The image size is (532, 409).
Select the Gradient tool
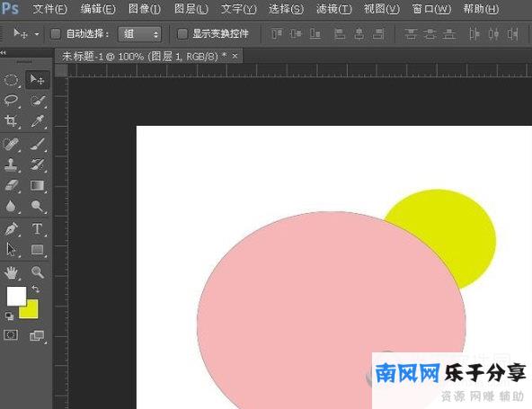tap(38, 185)
